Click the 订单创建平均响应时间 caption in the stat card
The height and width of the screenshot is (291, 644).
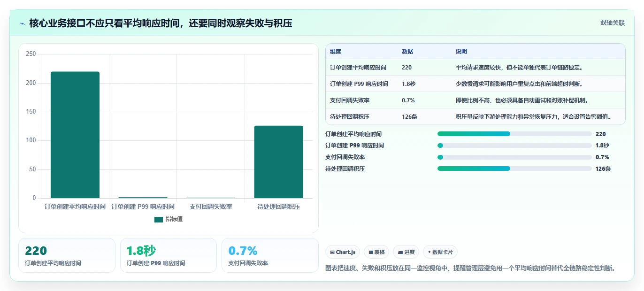pos(53,263)
